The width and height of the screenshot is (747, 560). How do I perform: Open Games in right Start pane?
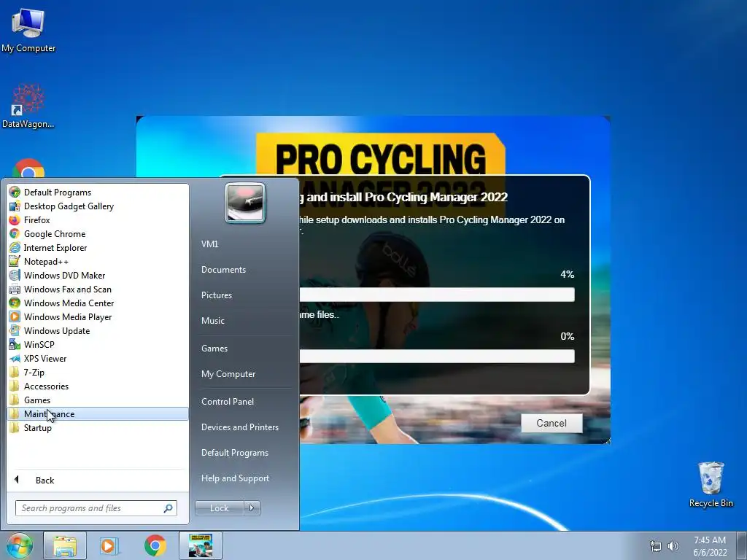[214, 348]
